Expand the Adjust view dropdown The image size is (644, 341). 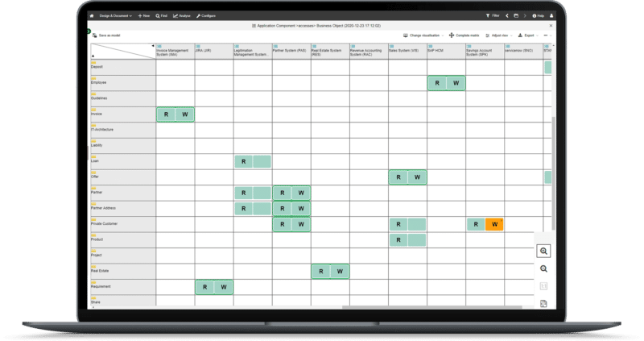tap(501, 35)
